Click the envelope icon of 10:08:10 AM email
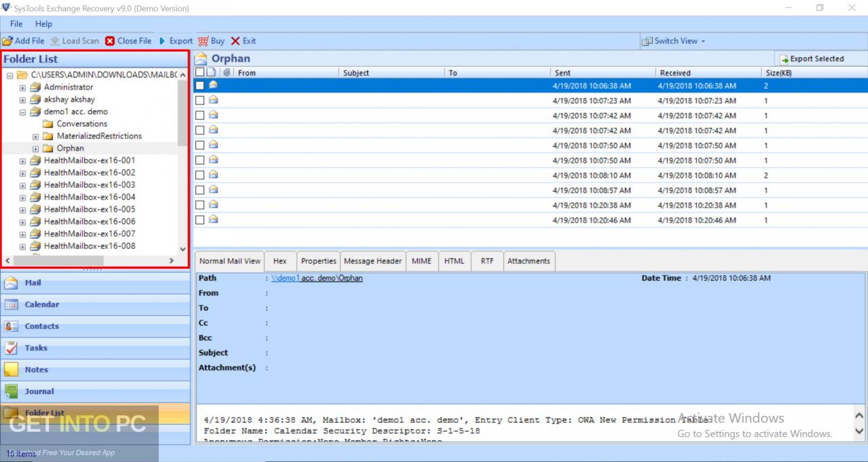Screen dimensions: 868x462 point(213,175)
